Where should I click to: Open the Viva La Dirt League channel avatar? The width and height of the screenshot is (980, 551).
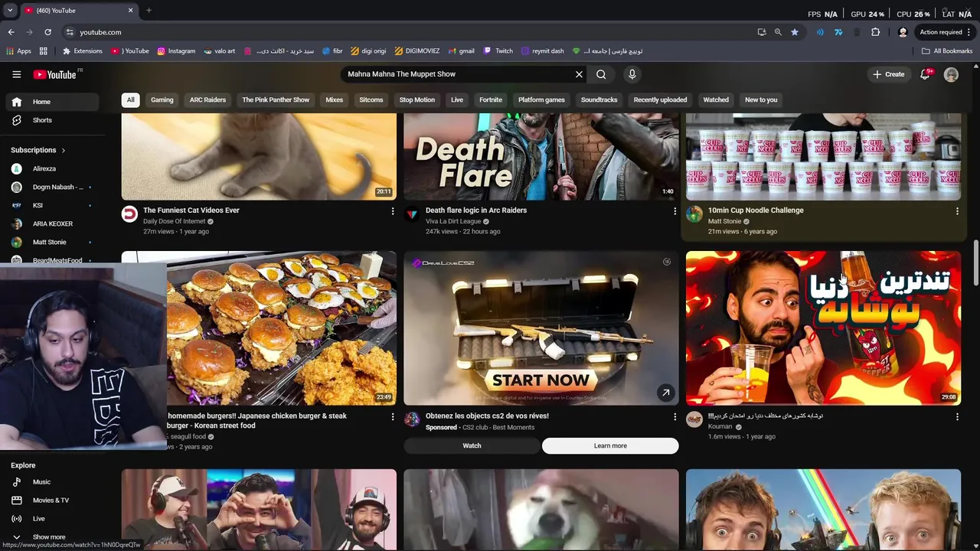[412, 214]
